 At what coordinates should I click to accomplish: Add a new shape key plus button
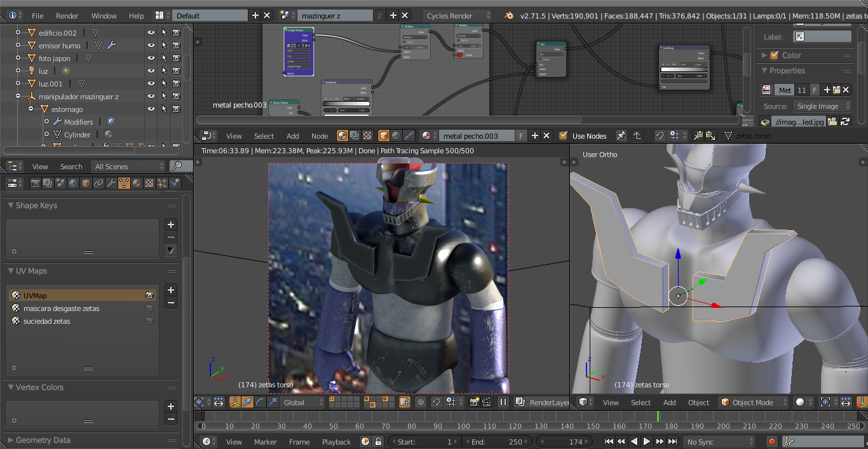tap(170, 224)
